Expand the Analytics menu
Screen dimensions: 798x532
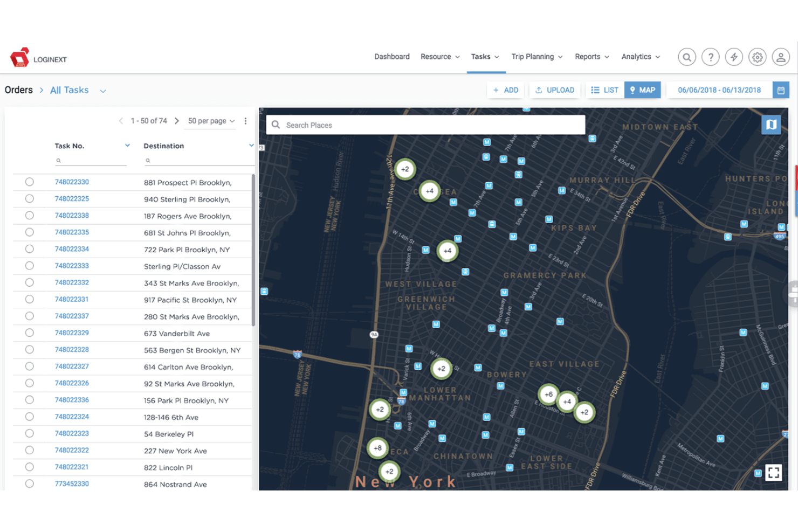(641, 57)
